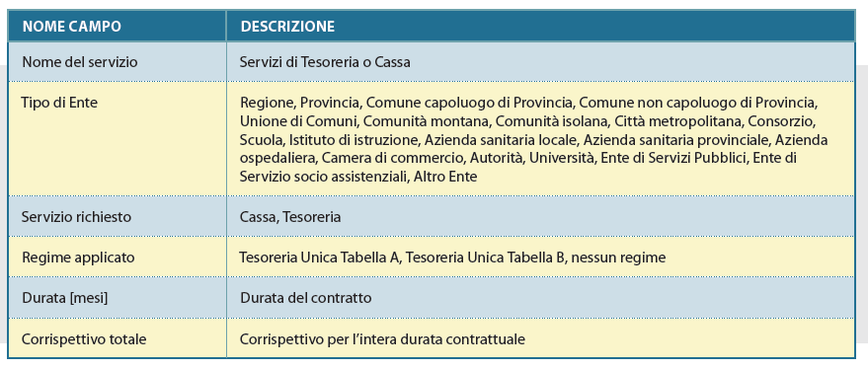This screenshot has height=369, width=868.
Task: Select the Corrispettivo totale cell
Action: [117, 338]
